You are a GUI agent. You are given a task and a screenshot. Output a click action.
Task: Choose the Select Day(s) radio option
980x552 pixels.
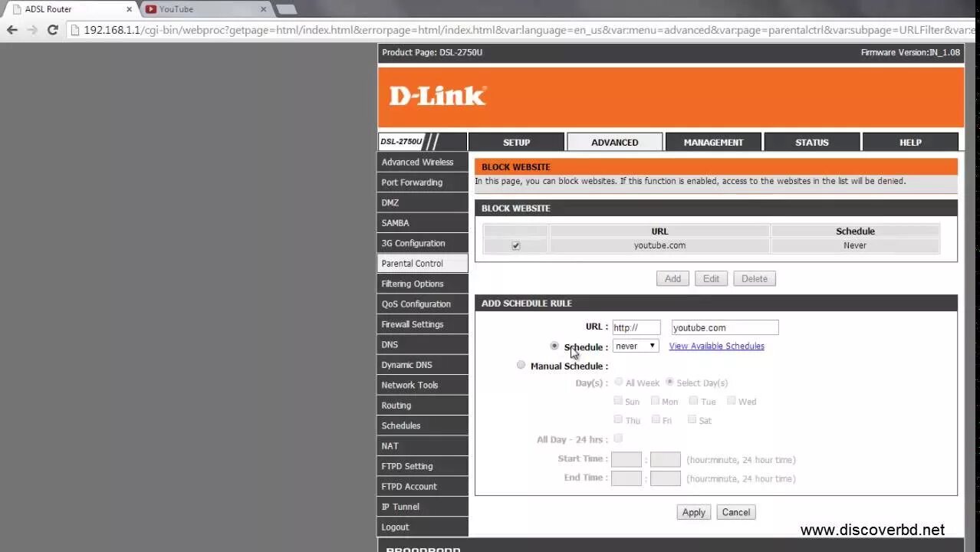point(669,382)
